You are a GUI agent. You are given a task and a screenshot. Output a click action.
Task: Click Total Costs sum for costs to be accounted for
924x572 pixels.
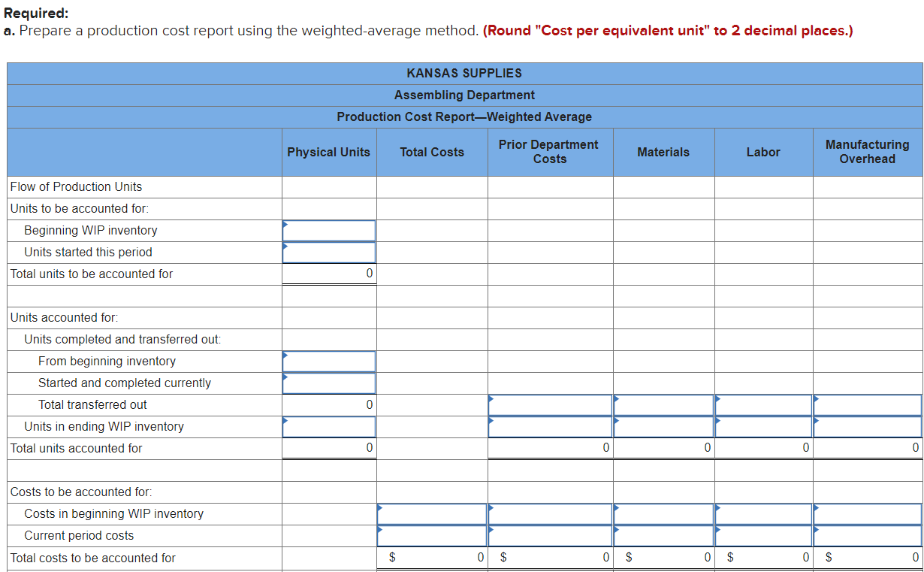432,558
